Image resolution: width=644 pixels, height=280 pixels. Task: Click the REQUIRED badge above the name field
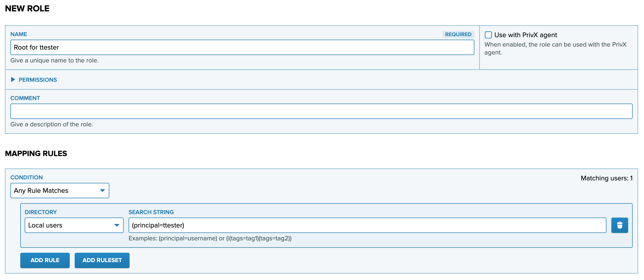[458, 34]
